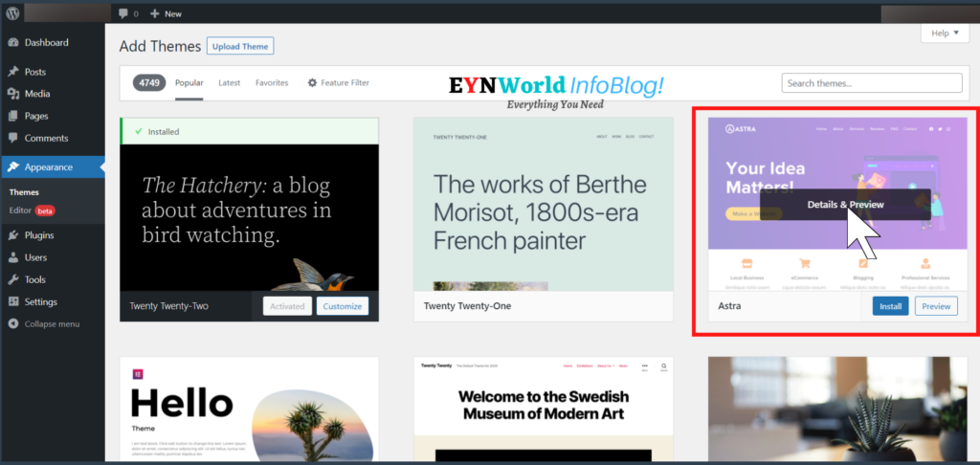Click Details & Preview overlay on Astra
The image size is (980, 465).
pyautogui.click(x=846, y=205)
